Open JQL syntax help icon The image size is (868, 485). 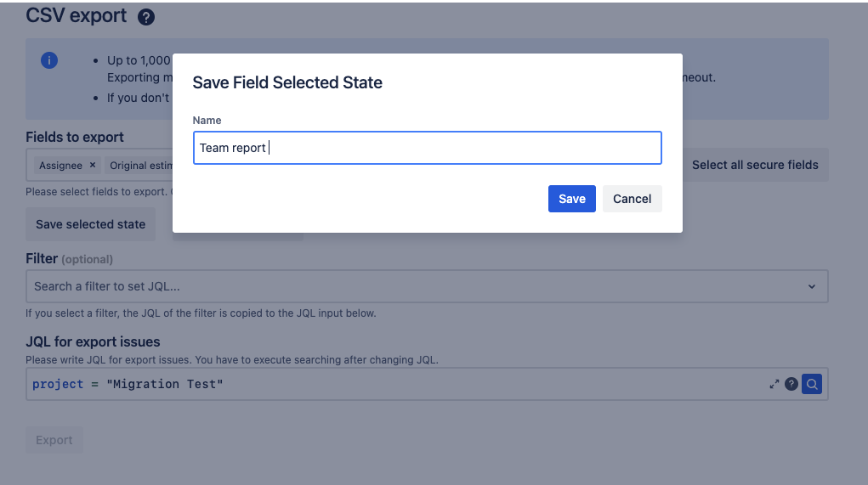(x=791, y=384)
